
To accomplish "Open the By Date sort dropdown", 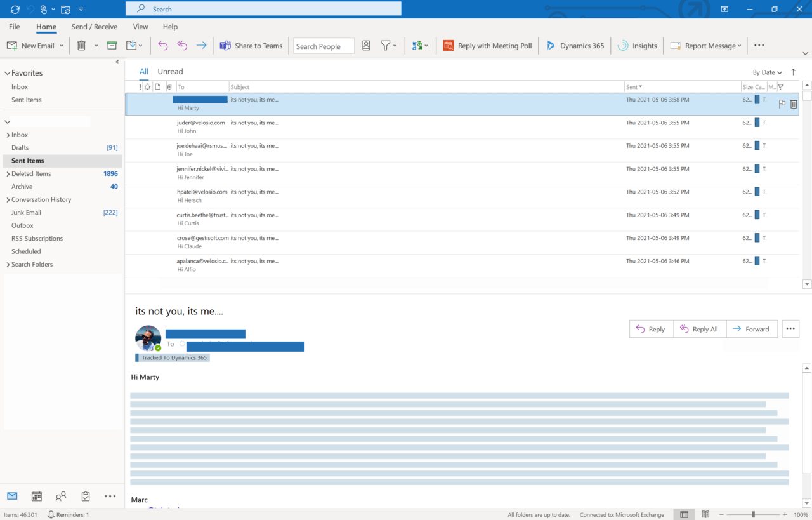I will (x=767, y=72).
